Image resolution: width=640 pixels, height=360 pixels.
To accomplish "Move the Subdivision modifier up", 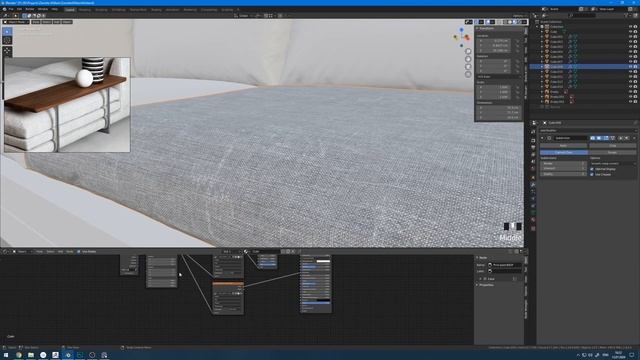I will pos(620,138).
